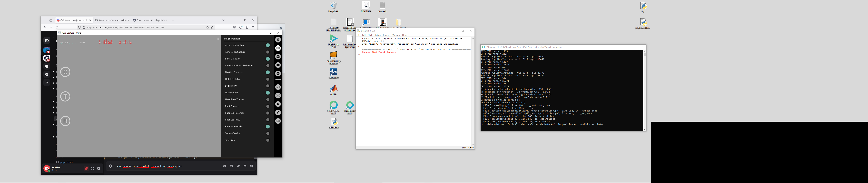Image resolution: width=868 pixels, height=183 pixels.
Task: Open File menu in IDLE Shell
Action: coord(359,35)
